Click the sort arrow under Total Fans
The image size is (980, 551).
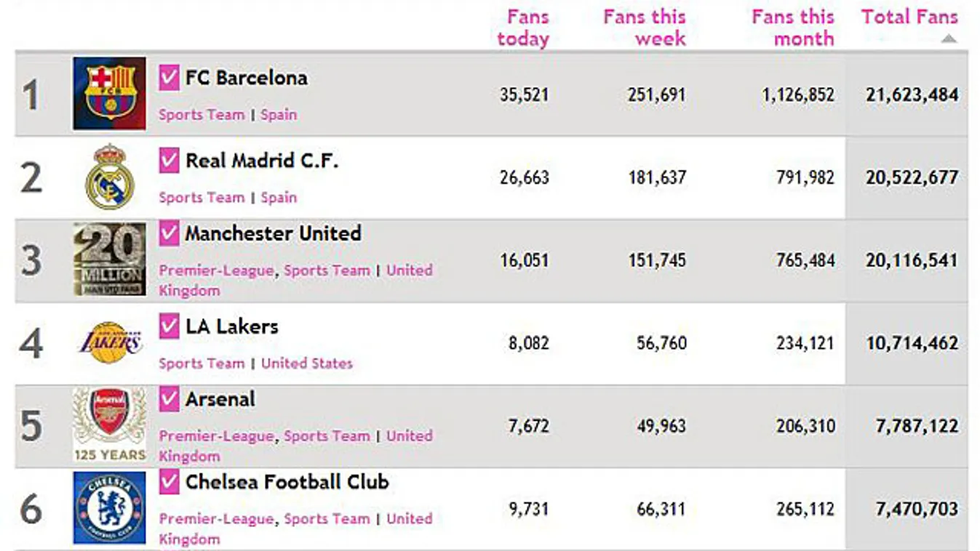pyautogui.click(x=948, y=39)
